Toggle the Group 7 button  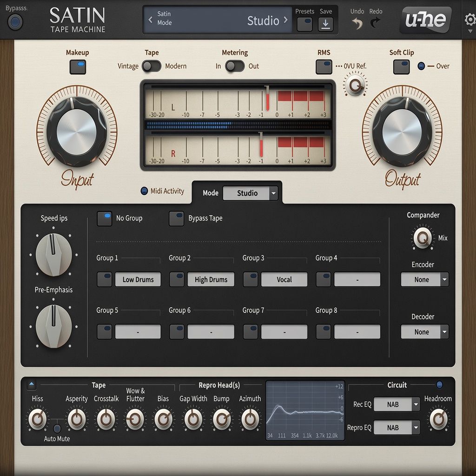[x=251, y=331]
